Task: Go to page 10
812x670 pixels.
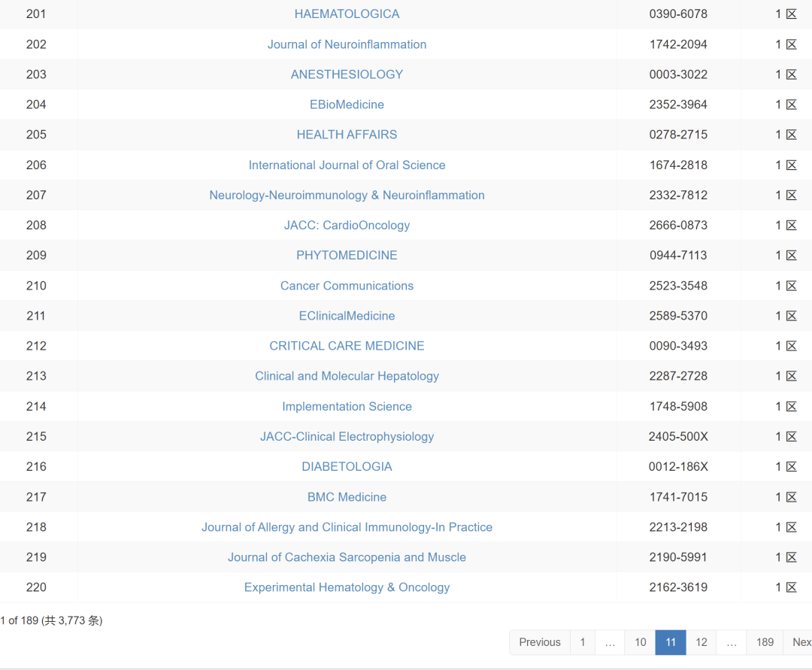Action: pyautogui.click(x=641, y=642)
